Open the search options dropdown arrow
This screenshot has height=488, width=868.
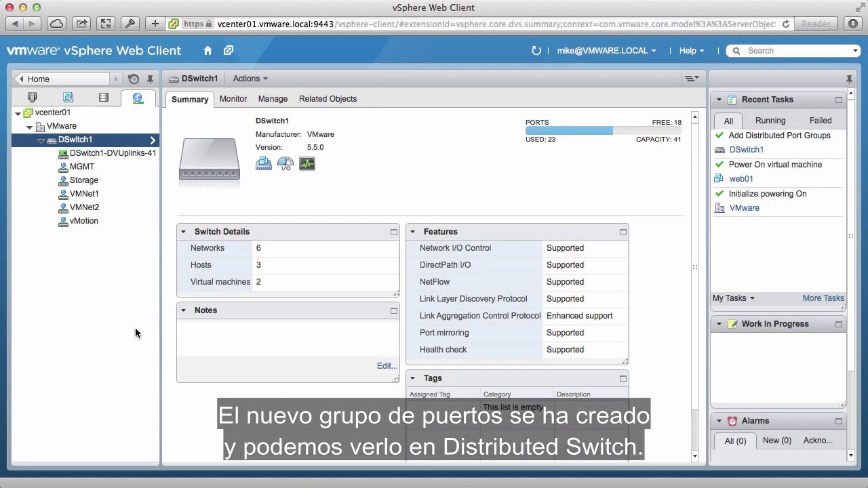click(855, 51)
